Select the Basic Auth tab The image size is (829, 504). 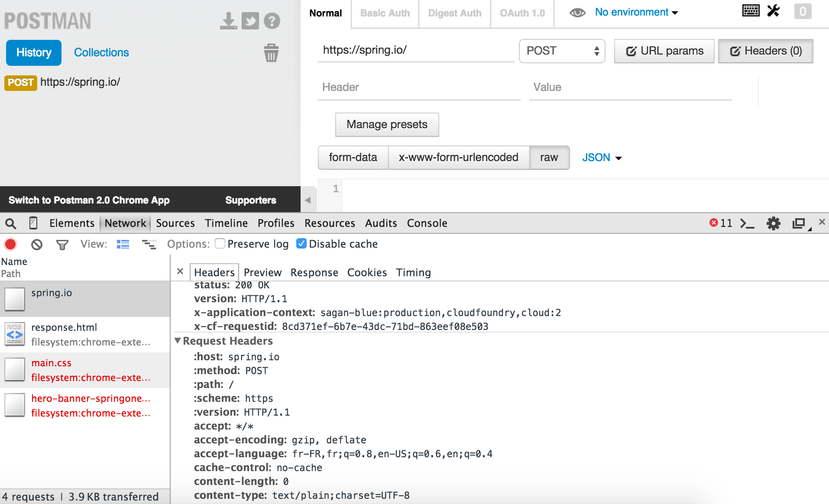(x=385, y=13)
